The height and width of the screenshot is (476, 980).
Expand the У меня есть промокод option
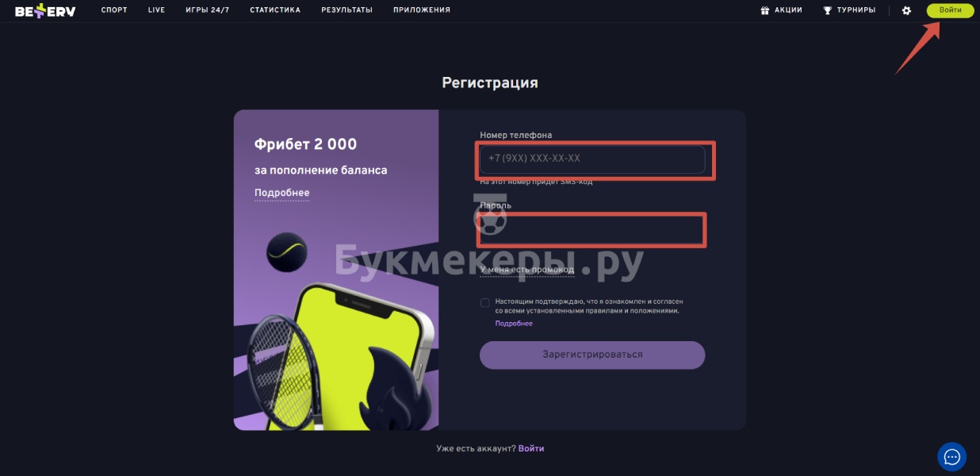pyautogui.click(x=526, y=270)
